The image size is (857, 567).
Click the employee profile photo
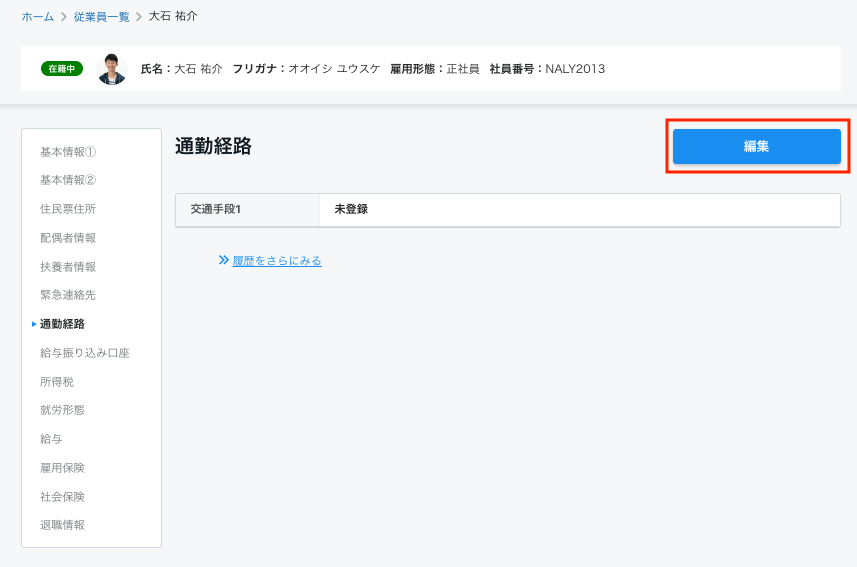112,69
